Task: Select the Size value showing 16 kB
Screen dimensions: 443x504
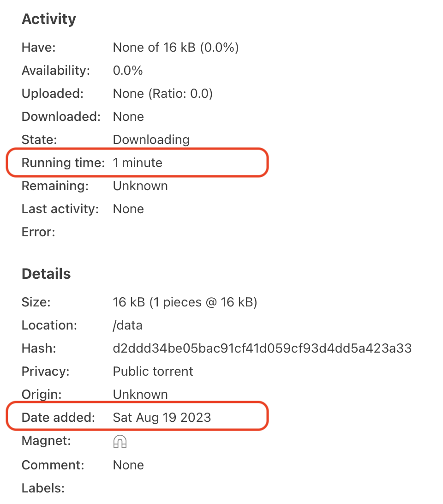Action: 185,302
